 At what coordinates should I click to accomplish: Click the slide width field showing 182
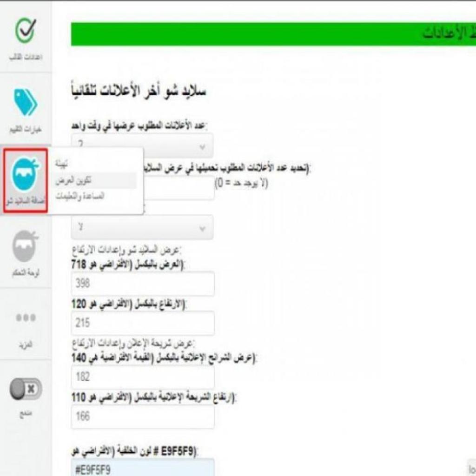(143, 377)
